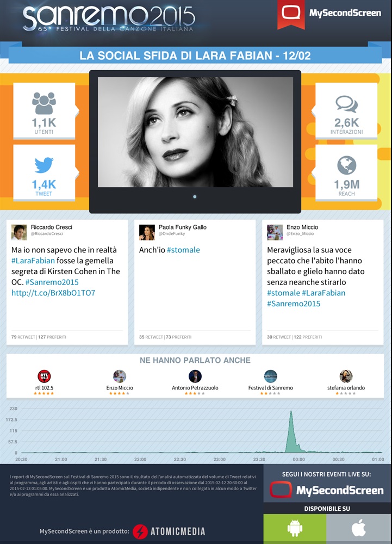Click the 1,9M REACH stat value
The image size is (392, 544).
pyautogui.click(x=346, y=184)
